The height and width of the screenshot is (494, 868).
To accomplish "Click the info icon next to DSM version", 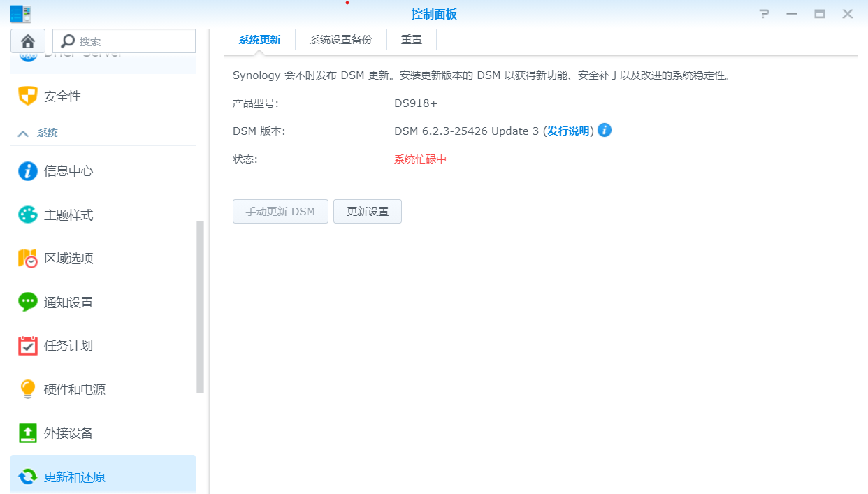I will point(605,130).
